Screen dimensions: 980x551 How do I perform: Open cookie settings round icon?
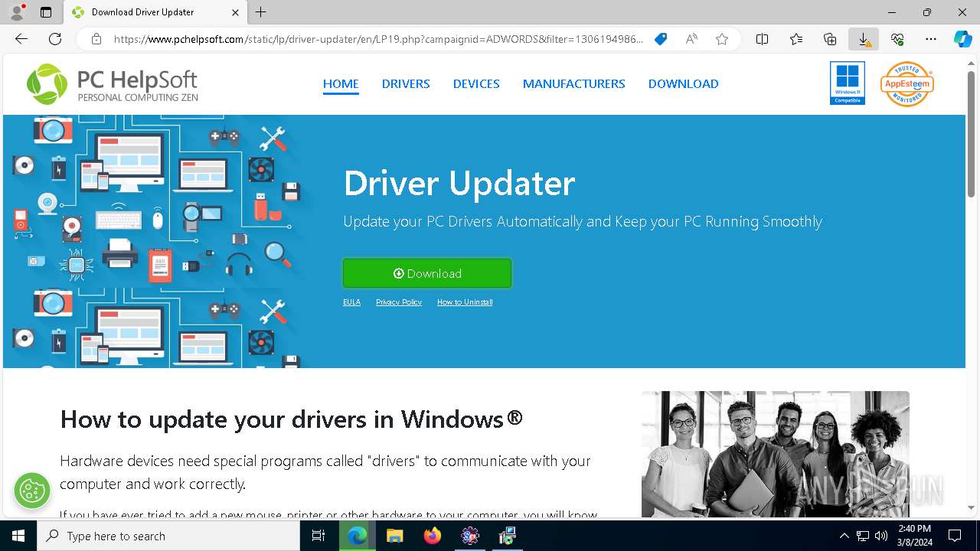pos(32,491)
